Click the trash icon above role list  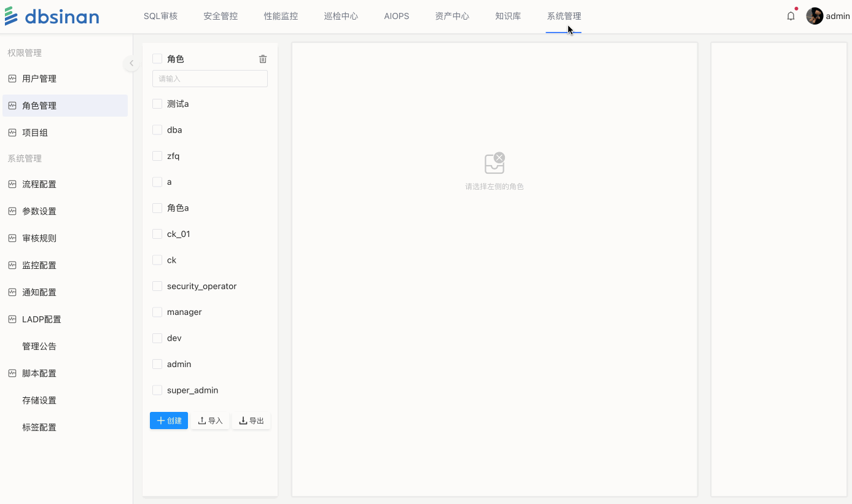(x=263, y=59)
